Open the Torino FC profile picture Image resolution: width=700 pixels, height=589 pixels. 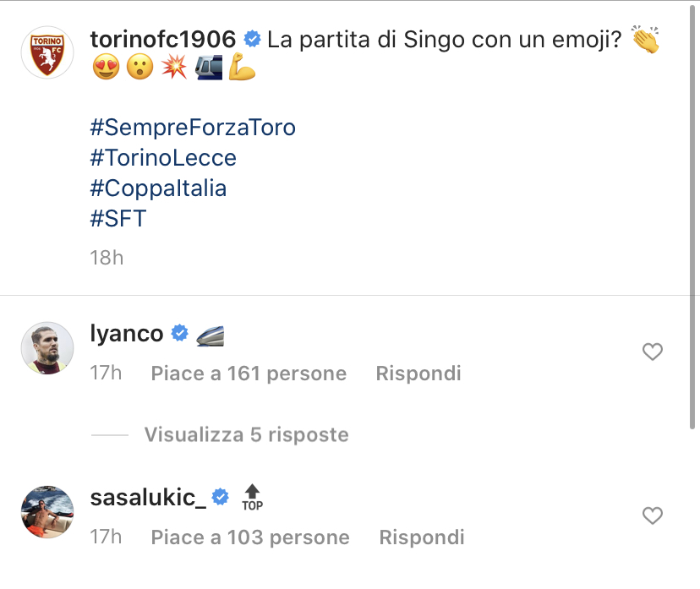pos(47,52)
